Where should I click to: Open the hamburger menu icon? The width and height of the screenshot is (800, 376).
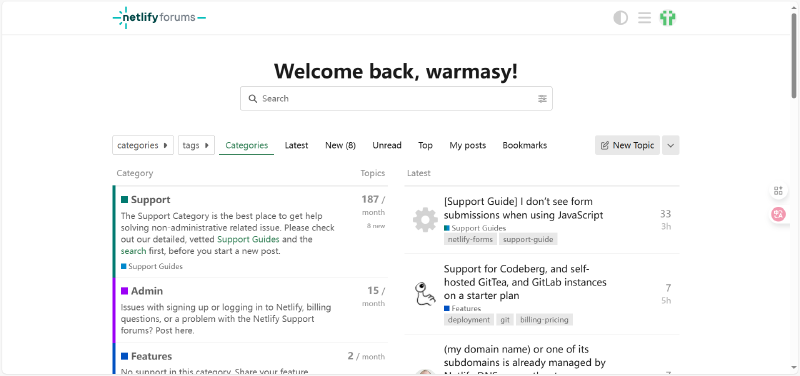pyautogui.click(x=644, y=18)
